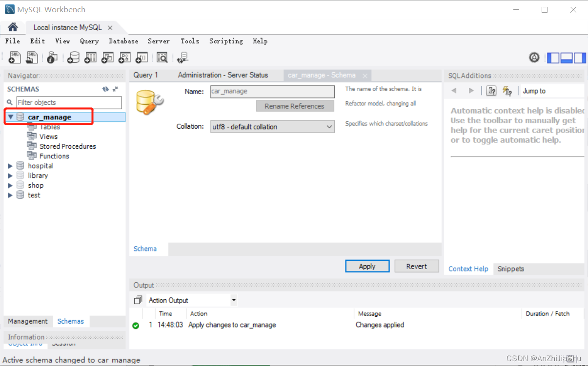The height and width of the screenshot is (366, 588).
Task: Search table data toolbar icon
Action: point(162,58)
